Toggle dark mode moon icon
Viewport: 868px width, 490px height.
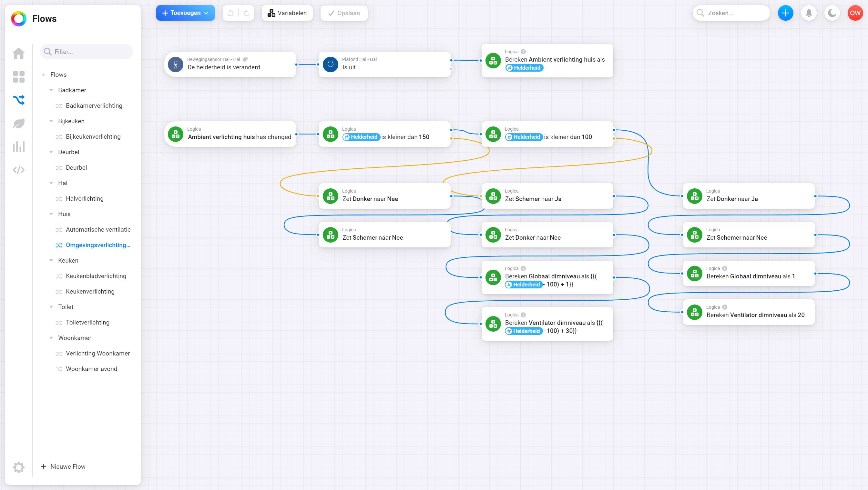[x=832, y=13]
